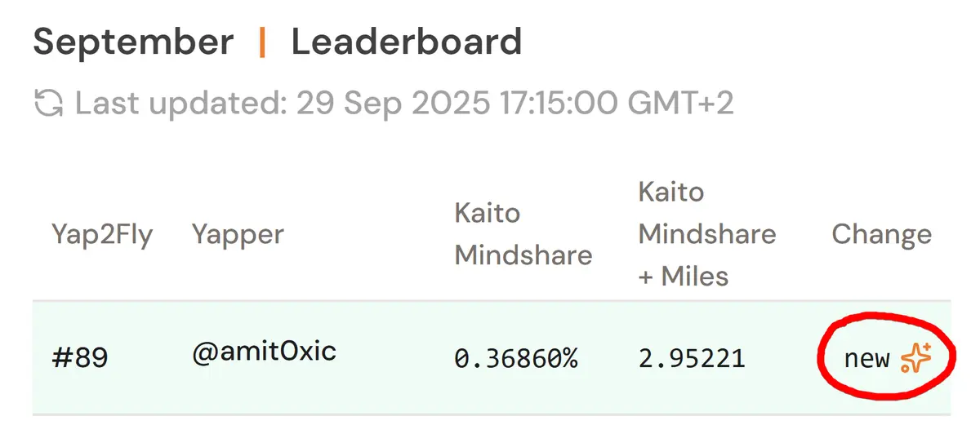Click the #89 rank cell
980x434 pixels.
pyautogui.click(x=80, y=358)
